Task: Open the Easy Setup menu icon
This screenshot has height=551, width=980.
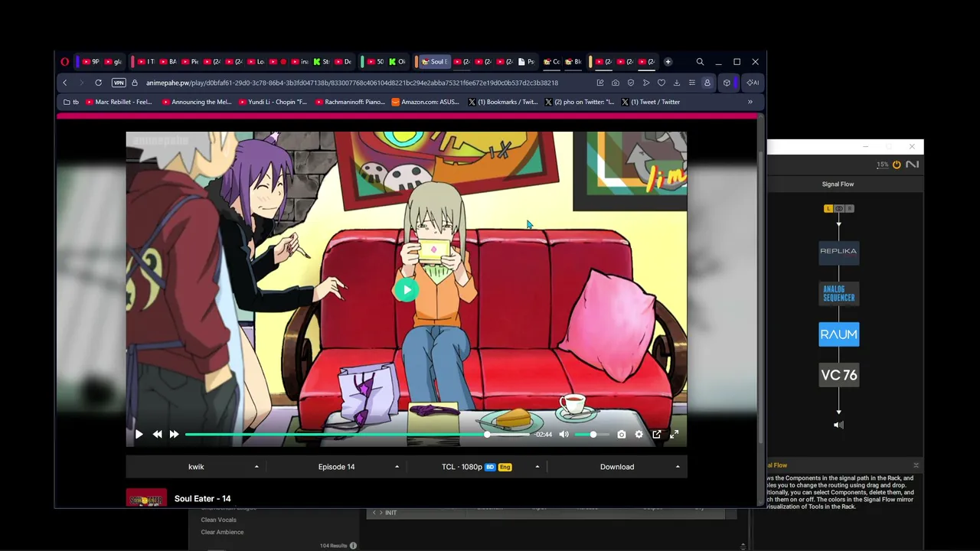Action: (x=692, y=83)
